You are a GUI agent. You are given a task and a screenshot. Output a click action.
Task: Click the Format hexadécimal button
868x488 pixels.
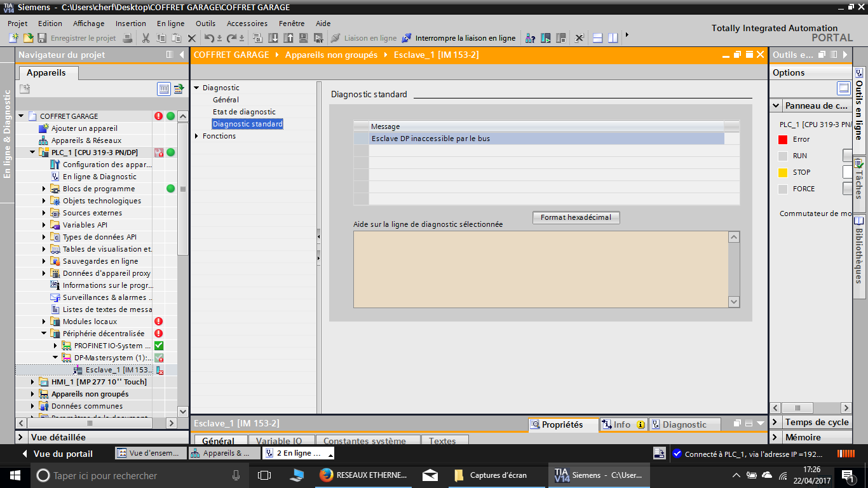pos(576,217)
